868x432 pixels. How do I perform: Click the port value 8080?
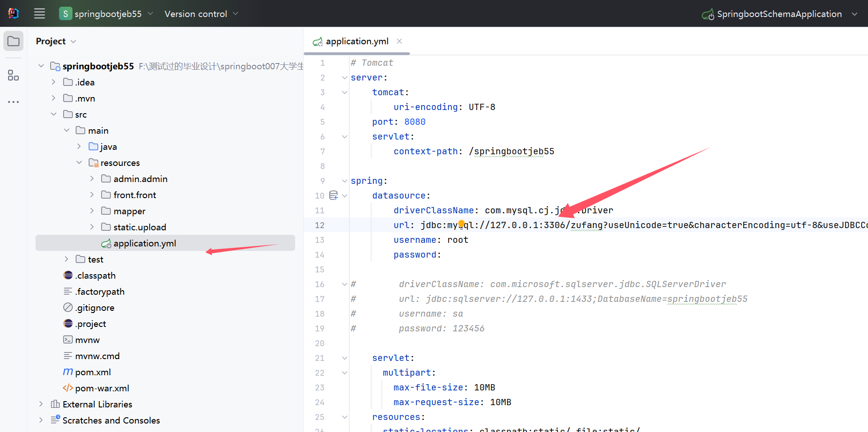coord(415,122)
